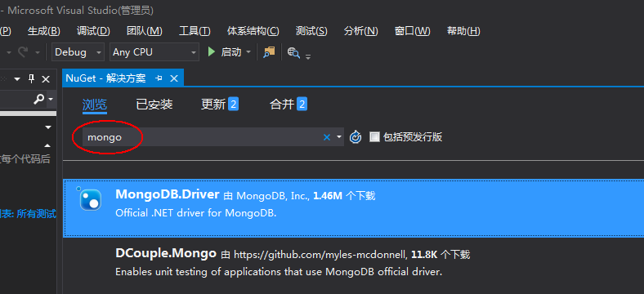Click the green 启动 start button
This screenshot has height=294, width=644.
tap(225, 52)
